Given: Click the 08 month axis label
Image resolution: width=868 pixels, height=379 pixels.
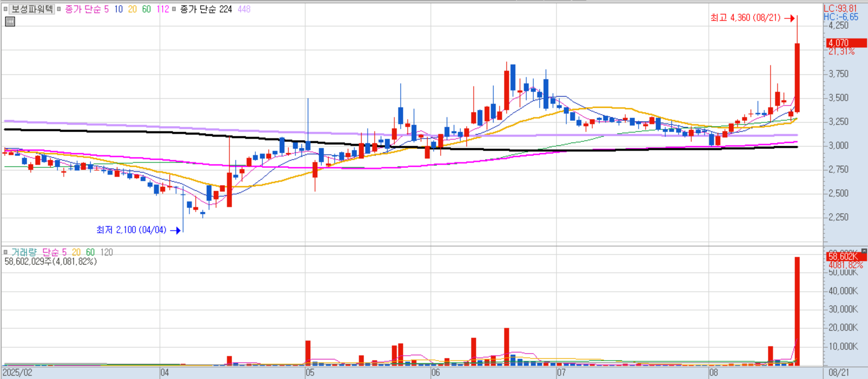Looking at the screenshot, I should click(714, 373).
